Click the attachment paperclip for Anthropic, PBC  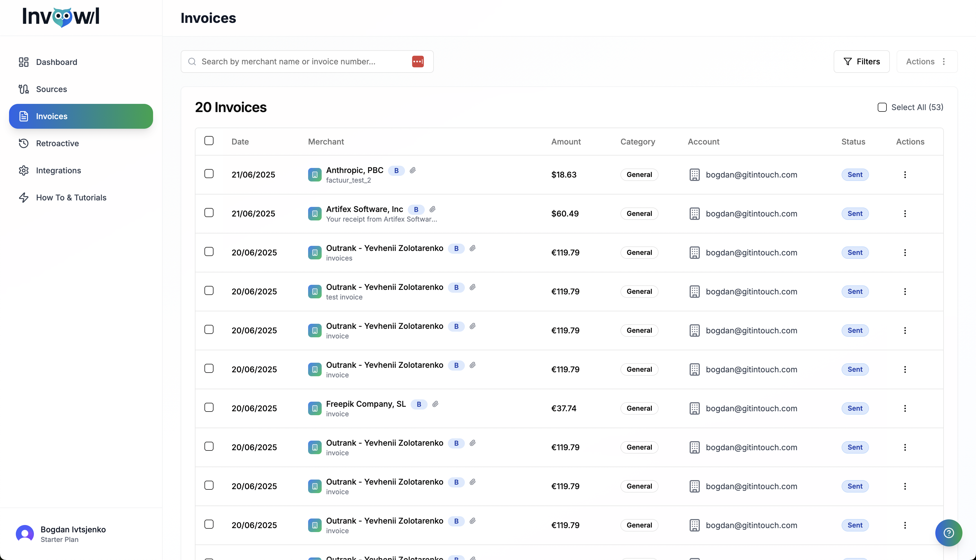pyautogui.click(x=413, y=170)
